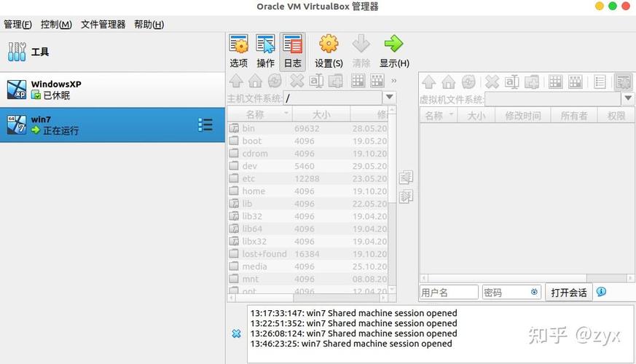The image size is (636, 364).
Task: Open the 控制(M) menu
Action: (x=56, y=24)
